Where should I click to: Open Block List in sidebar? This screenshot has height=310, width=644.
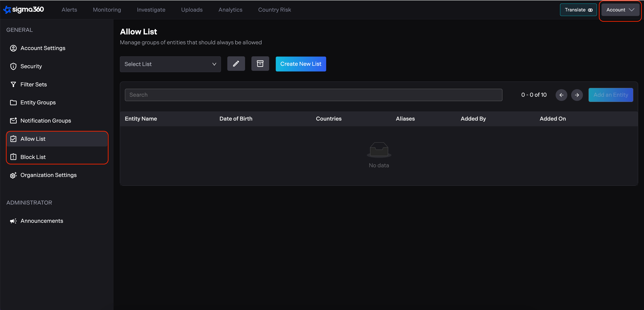point(33,157)
